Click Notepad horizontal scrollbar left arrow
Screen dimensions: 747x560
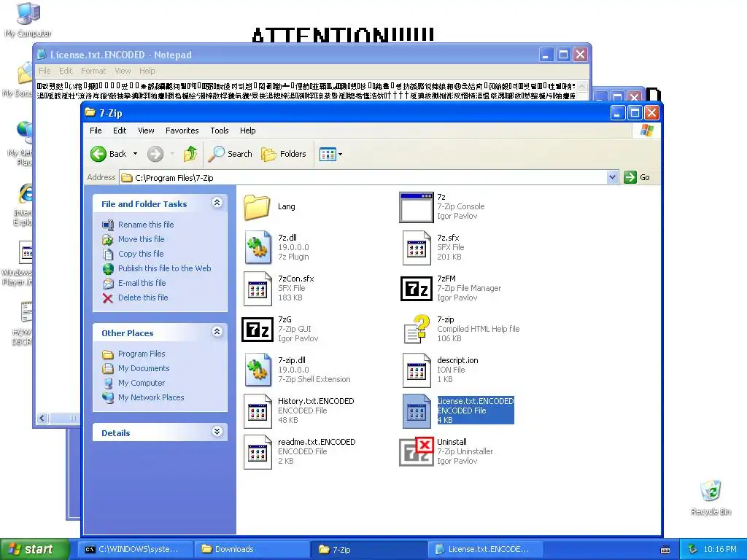point(42,418)
